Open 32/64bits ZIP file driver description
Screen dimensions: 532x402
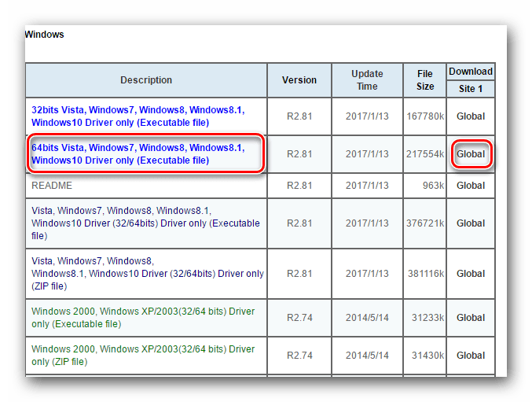pos(148,273)
